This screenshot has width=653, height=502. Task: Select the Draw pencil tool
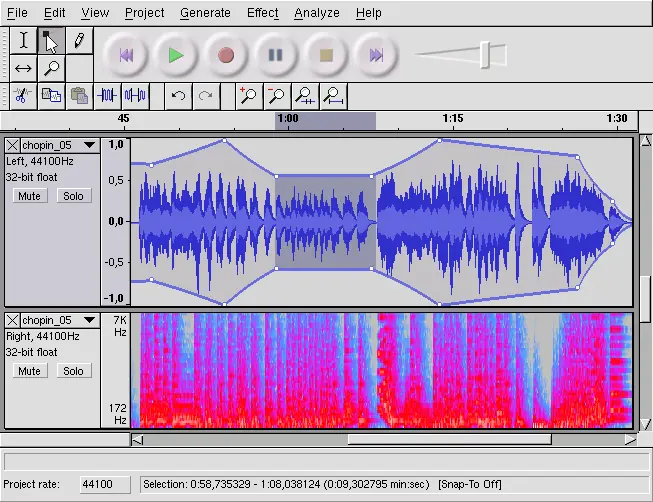click(x=79, y=40)
